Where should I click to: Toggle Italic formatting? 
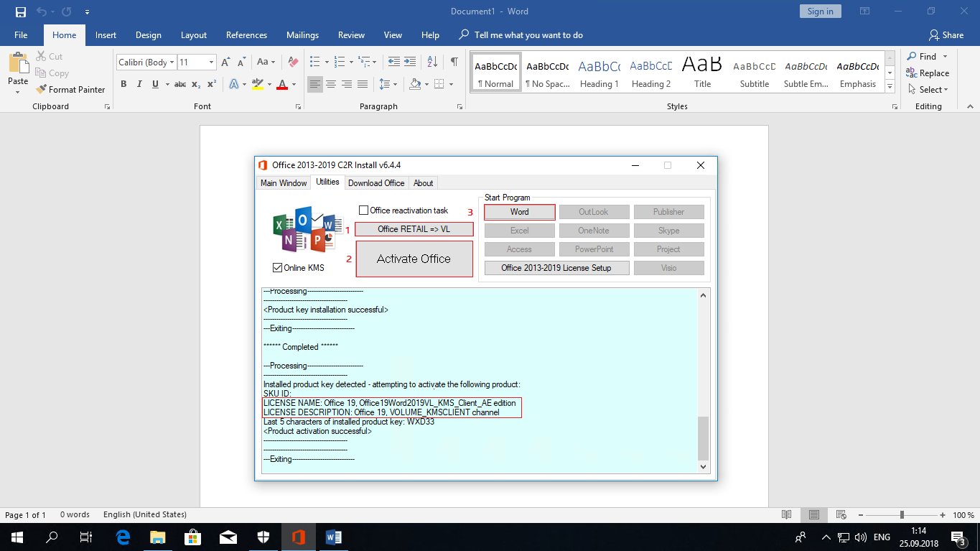pos(139,84)
